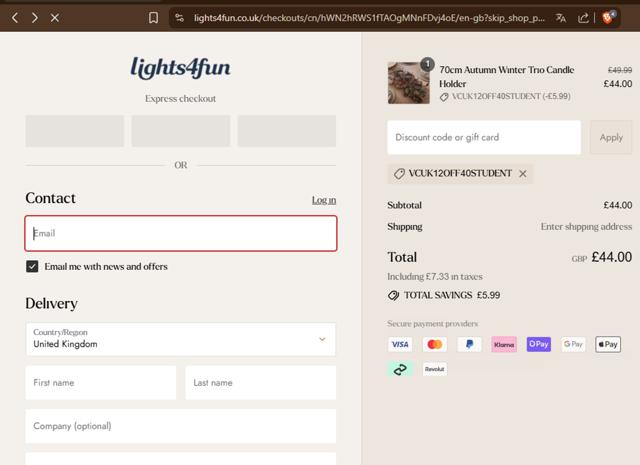
Task: Select the green Clearpay arrows icon
Action: coord(400,369)
